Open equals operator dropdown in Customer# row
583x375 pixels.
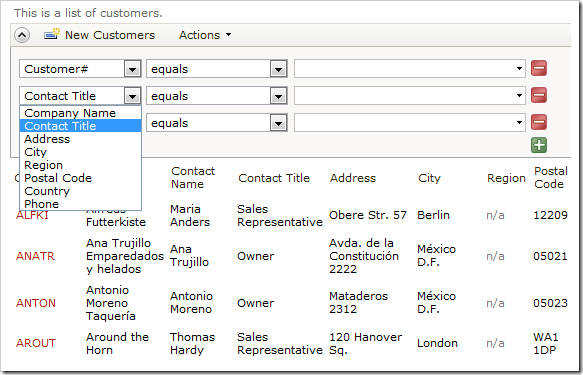pyautogui.click(x=278, y=69)
